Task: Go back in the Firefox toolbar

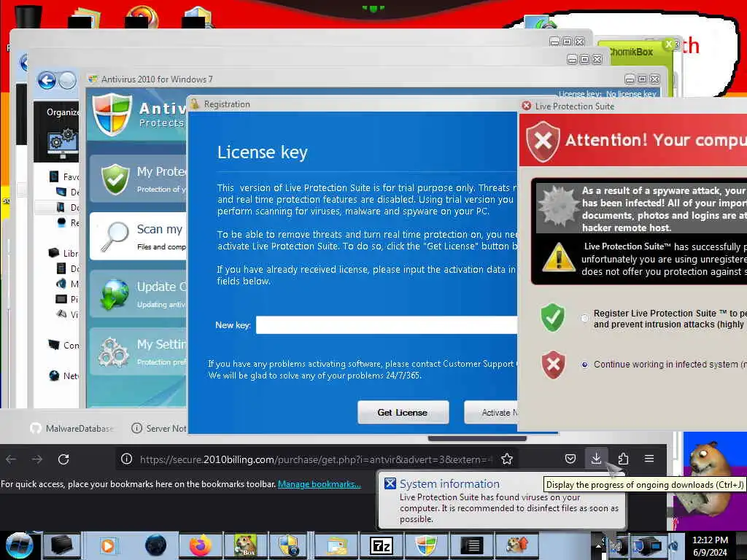Action: [x=12, y=459]
